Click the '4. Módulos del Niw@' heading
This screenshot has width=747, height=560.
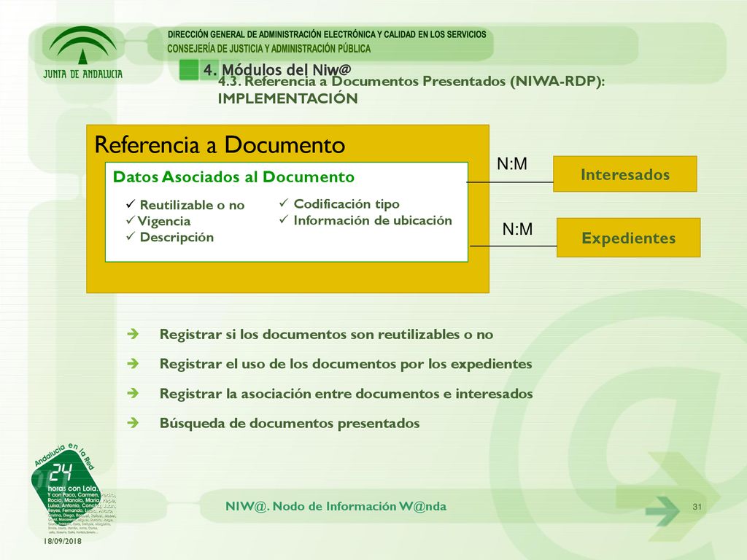tap(277, 69)
